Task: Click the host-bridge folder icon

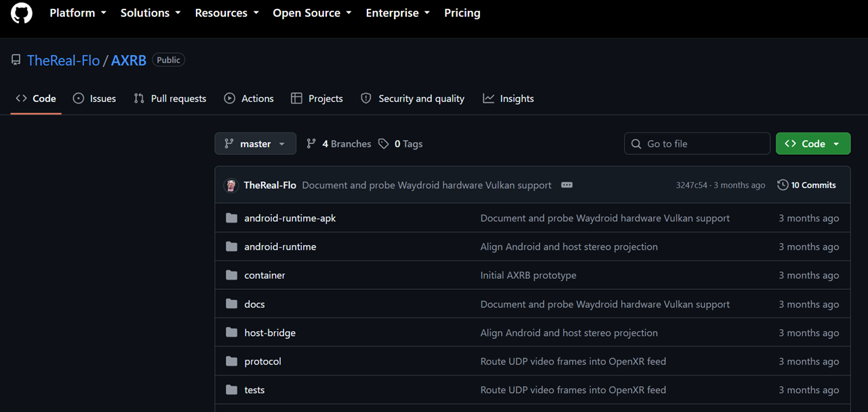Action: [x=232, y=333]
